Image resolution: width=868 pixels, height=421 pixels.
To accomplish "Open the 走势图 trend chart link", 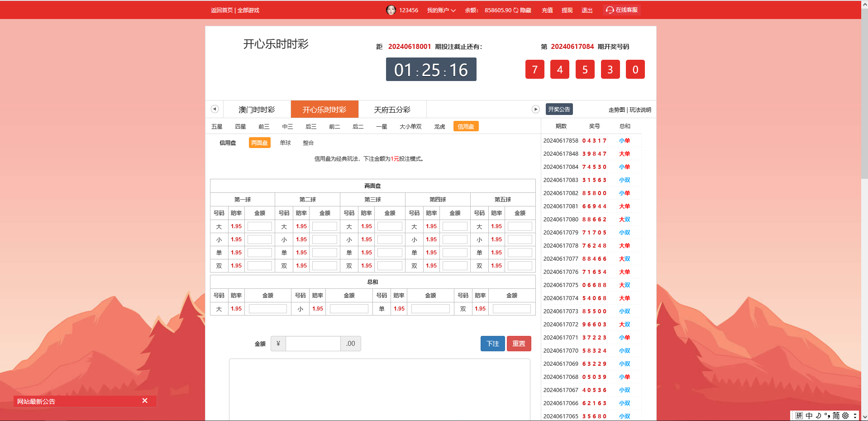I will tap(616, 110).
